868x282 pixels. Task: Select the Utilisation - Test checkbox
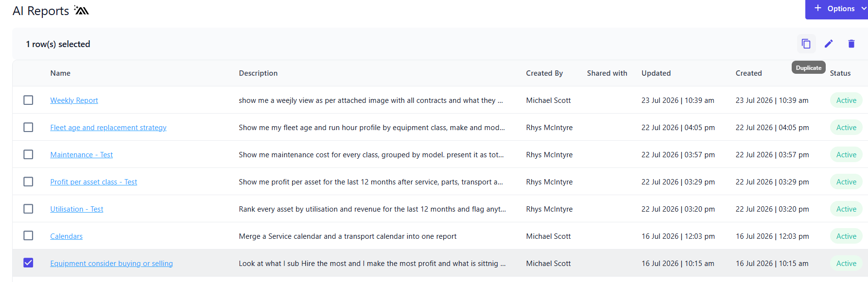(x=28, y=209)
